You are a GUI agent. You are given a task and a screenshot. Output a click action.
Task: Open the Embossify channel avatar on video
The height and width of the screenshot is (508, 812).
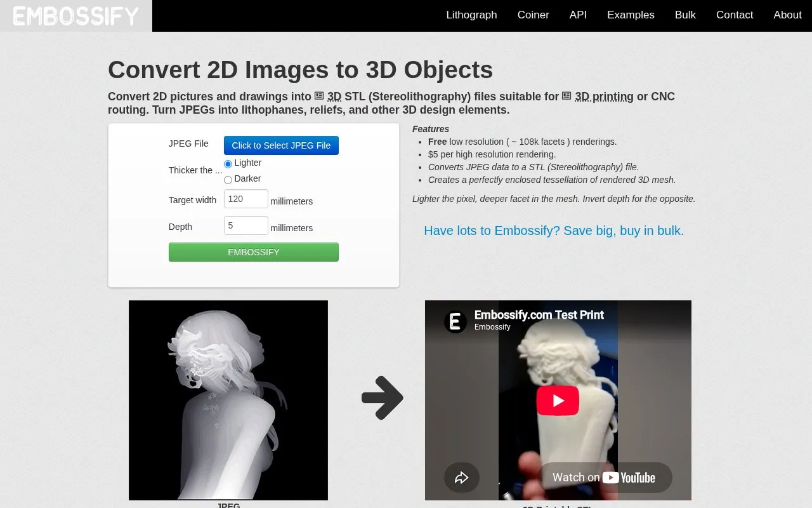[x=455, y=321]
